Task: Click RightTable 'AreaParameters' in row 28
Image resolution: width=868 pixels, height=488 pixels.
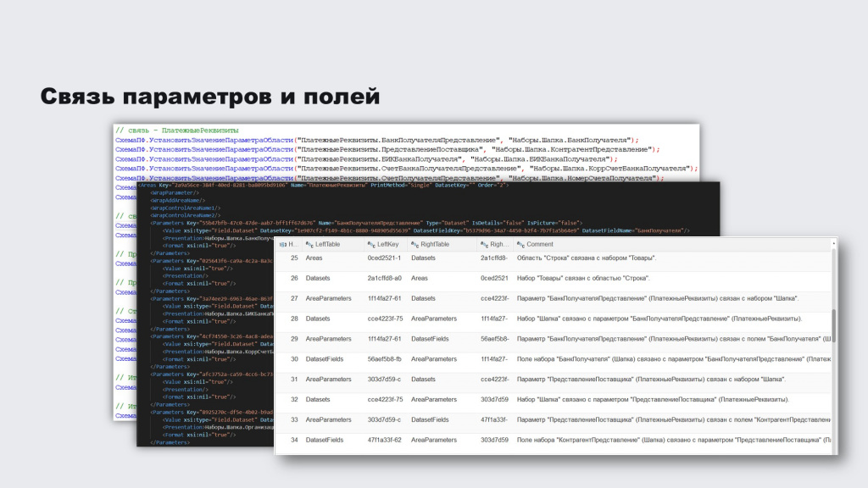Action: point(433,319)
